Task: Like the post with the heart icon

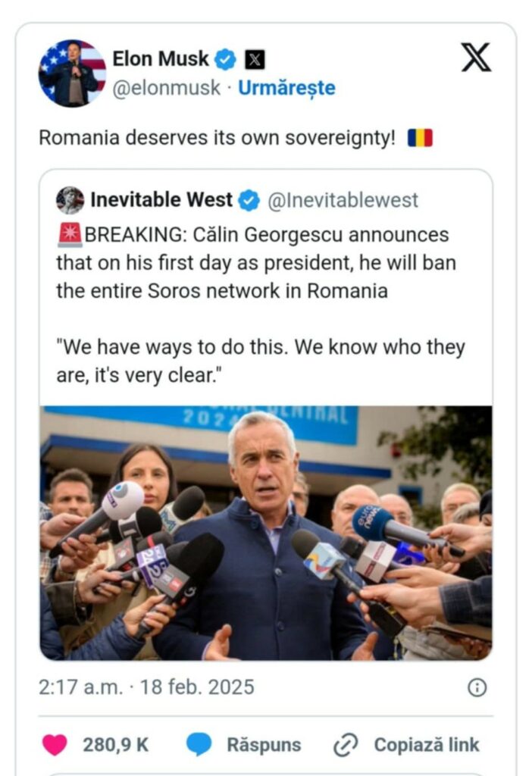Action: click(x=55, y=745)
